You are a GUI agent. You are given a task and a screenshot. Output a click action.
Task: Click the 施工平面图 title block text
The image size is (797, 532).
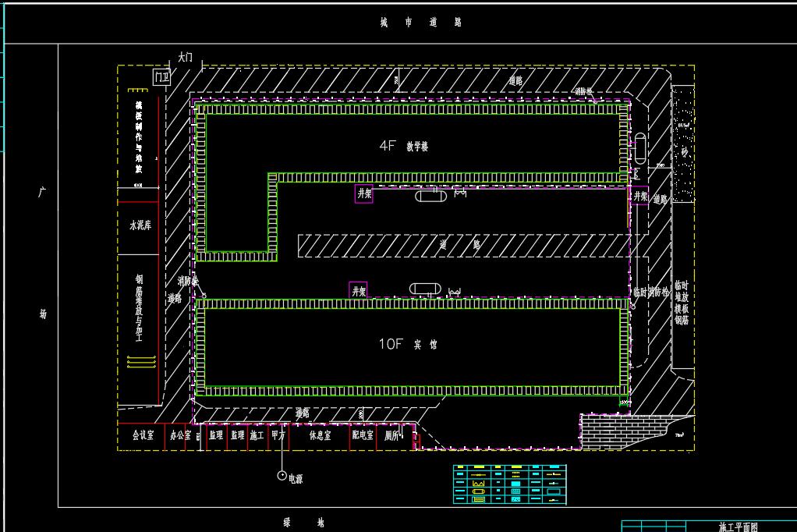[737, 527]
